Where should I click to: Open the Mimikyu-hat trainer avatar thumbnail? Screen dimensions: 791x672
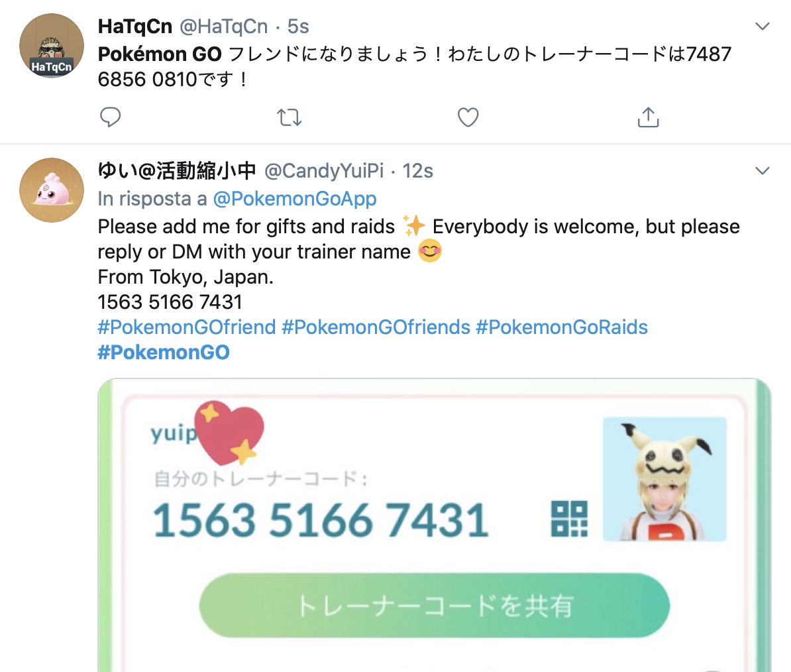(664, 478)
